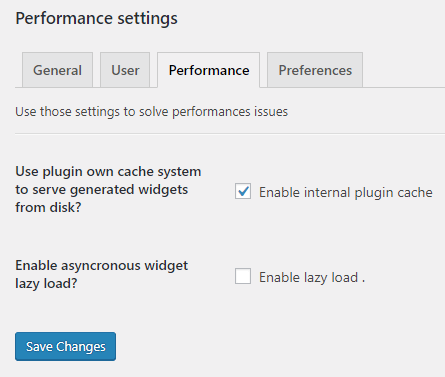Screen dimensions: 445x377
Task: Click the 'from disk?' text in the cache title
Action: tap(48, 207)
